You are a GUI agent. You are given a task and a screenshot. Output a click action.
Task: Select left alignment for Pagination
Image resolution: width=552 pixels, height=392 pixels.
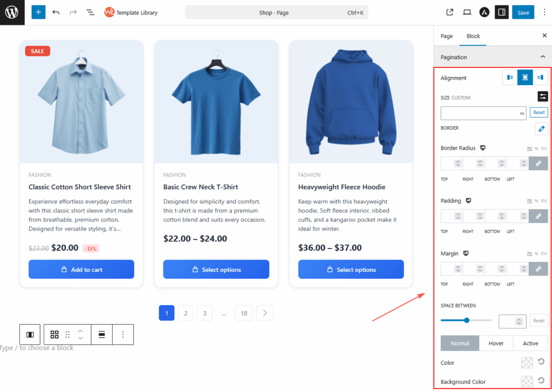509,77
